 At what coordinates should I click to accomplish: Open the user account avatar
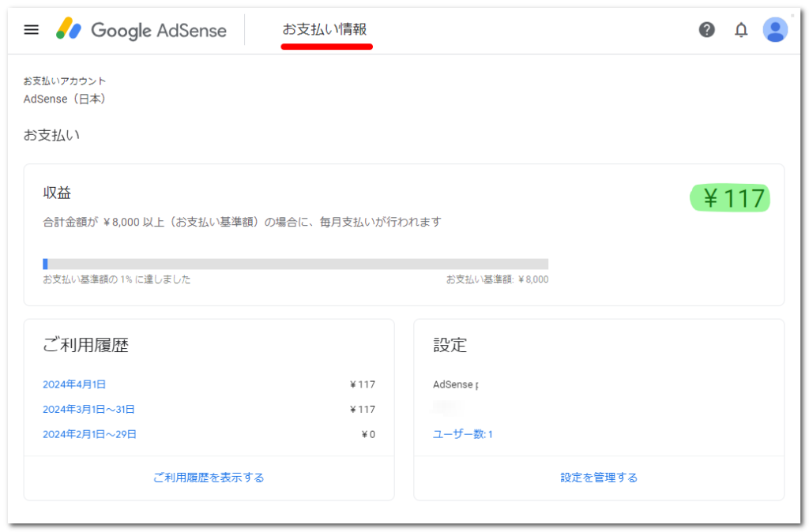pyautogui.click(x=775, y=30)
